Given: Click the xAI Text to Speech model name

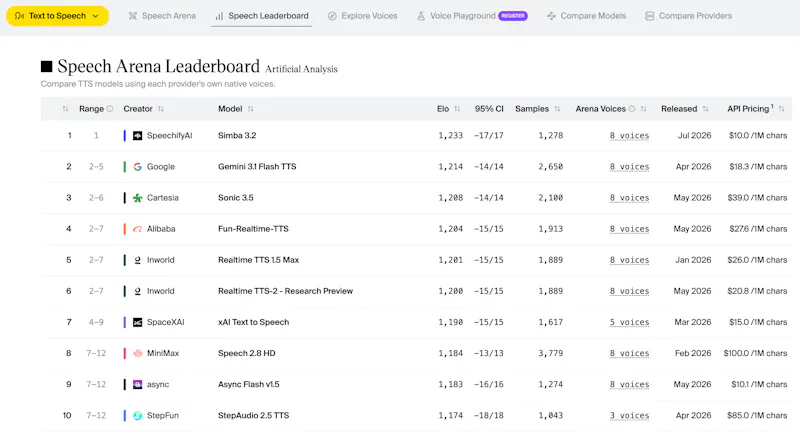Looking at the screenshot, I should 254,323.
